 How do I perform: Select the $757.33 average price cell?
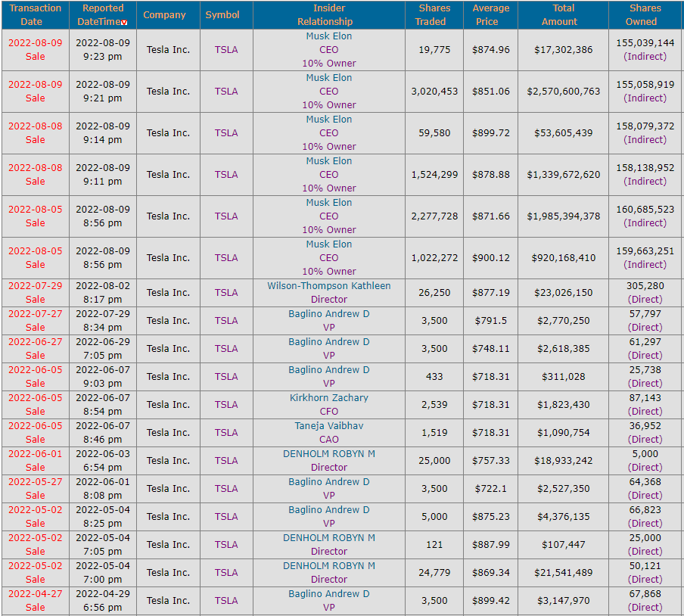pos(491,461)
